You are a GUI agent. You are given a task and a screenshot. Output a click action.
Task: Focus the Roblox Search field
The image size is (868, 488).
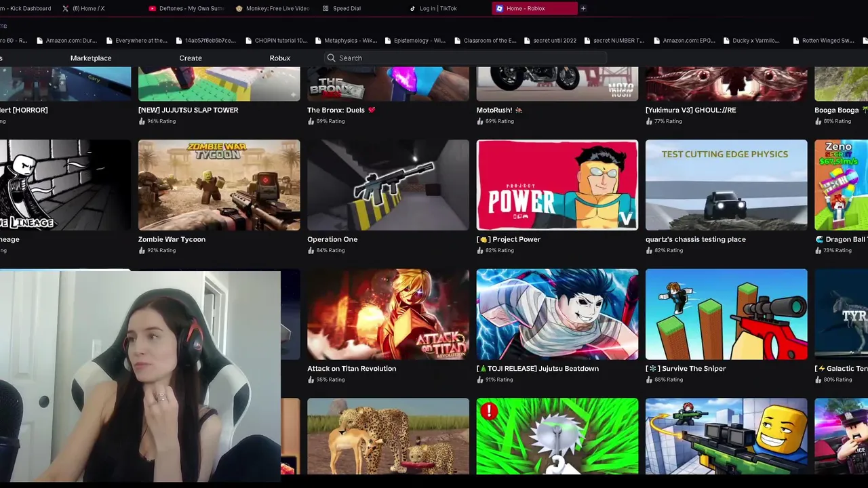tap(465, 58)
